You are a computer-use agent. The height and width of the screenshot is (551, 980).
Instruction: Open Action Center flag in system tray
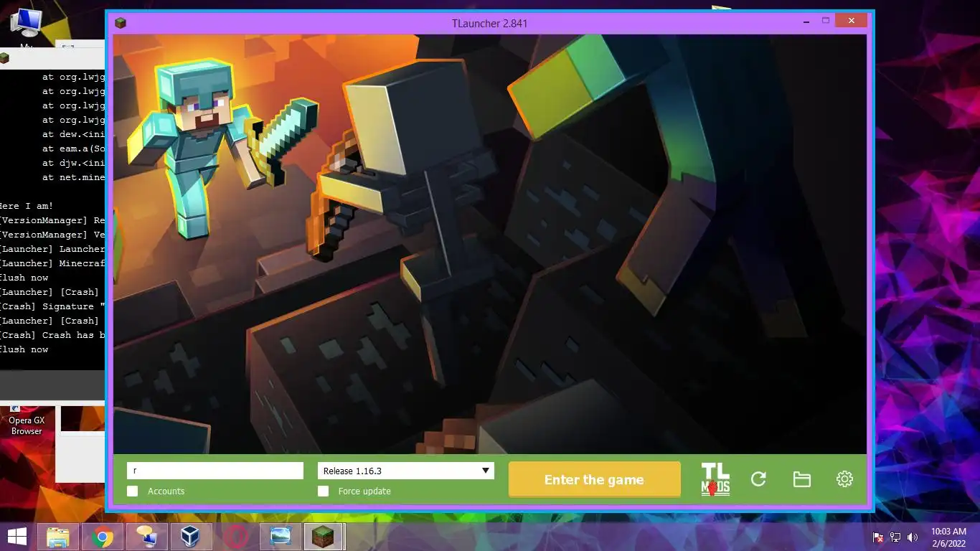(x=877, y=537)
